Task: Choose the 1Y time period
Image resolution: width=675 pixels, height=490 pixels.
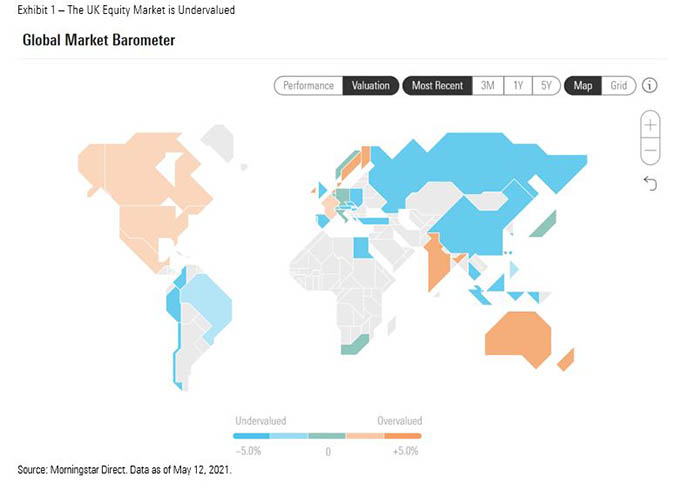Action: point(517,86)
